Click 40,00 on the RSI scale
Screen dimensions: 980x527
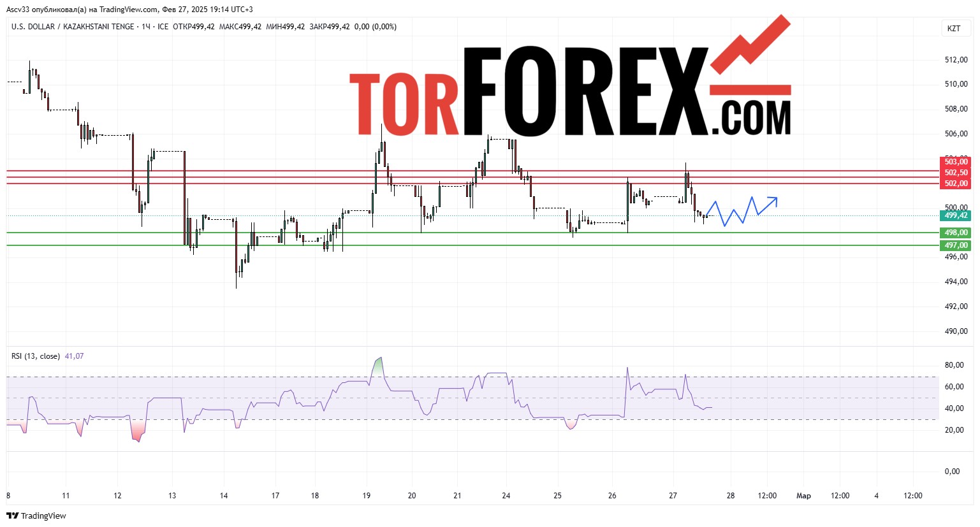point(954,408)
